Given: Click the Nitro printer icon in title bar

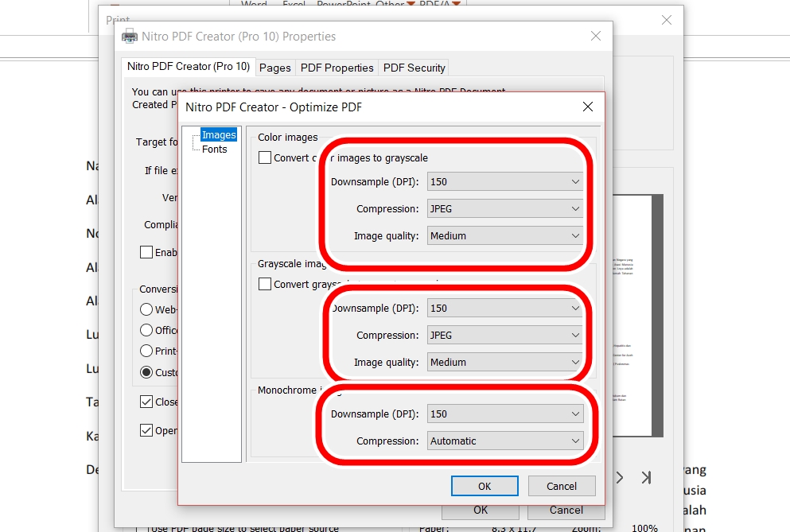Looking at the screenshot, I should click(x=130, y=37).
